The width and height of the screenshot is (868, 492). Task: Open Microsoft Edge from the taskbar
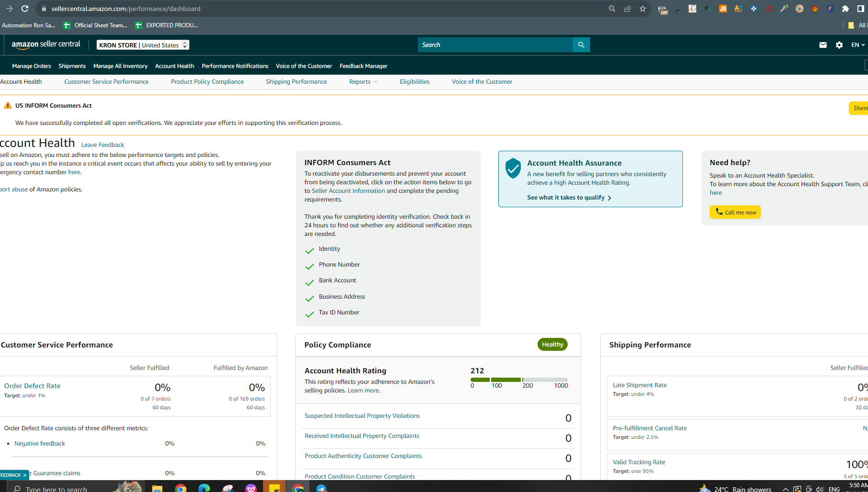[x=204, y=488]
